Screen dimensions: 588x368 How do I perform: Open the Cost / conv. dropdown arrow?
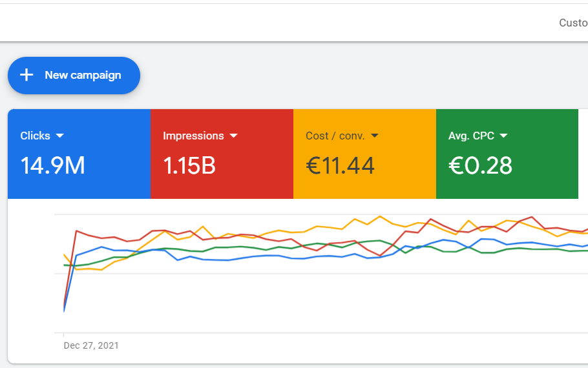click(375, 136)
